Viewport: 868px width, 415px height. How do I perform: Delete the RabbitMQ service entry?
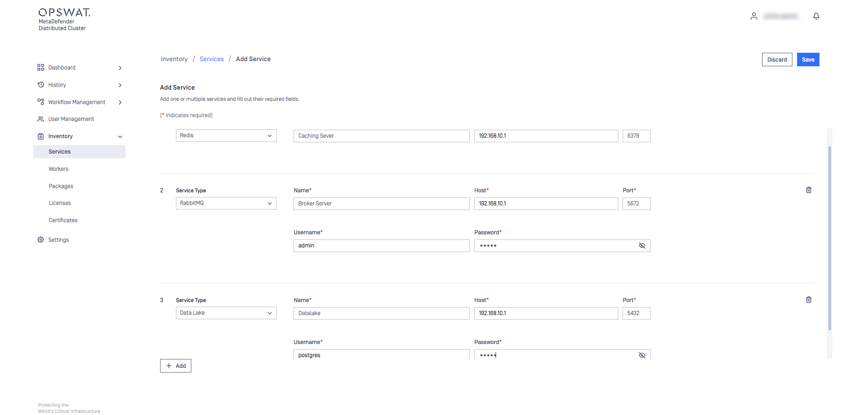[808, 190]
